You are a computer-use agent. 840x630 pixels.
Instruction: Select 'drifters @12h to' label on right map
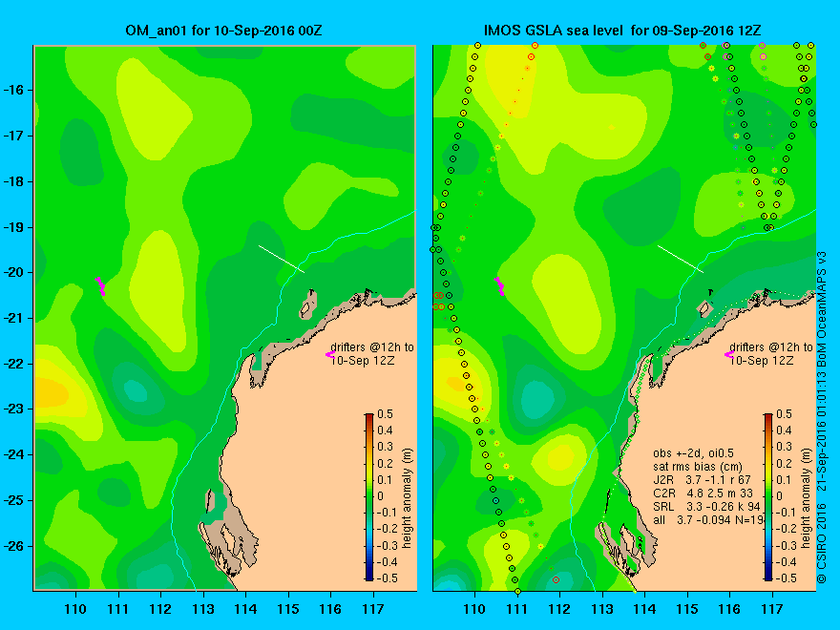coord(771,347)
